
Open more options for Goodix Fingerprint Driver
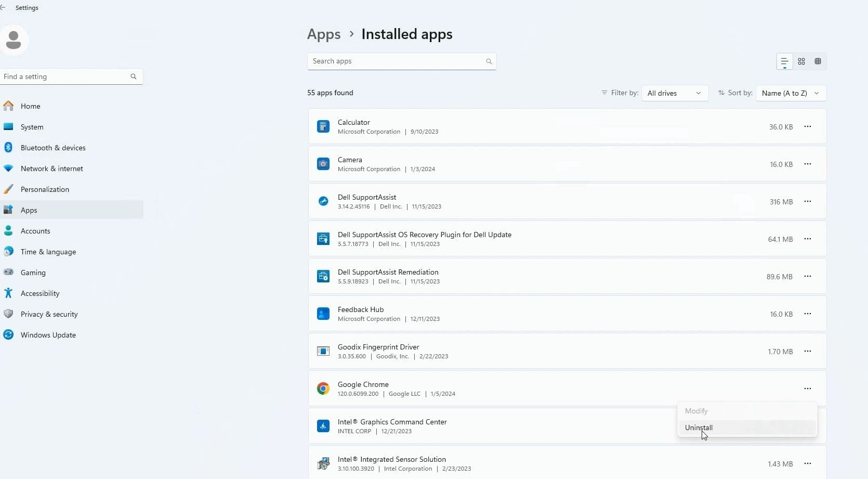(x=808, y=351)
